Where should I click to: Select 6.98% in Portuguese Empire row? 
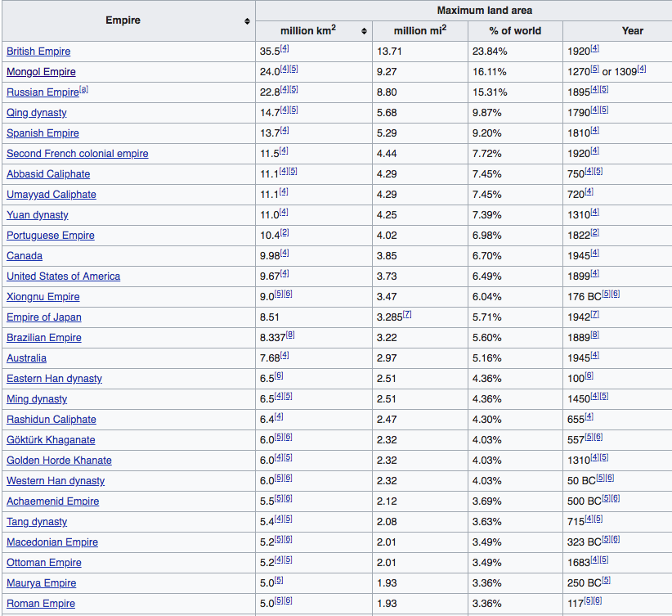[x=487, y=236]
